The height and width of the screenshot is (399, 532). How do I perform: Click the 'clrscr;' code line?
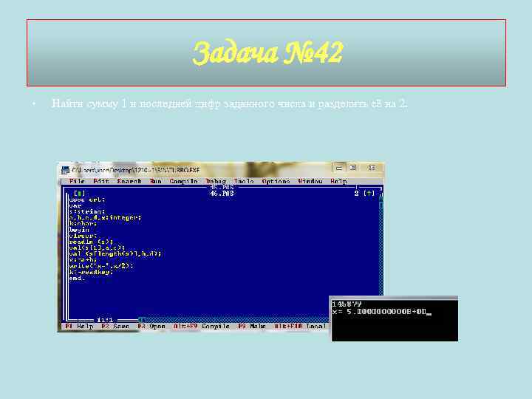(83, 236)
